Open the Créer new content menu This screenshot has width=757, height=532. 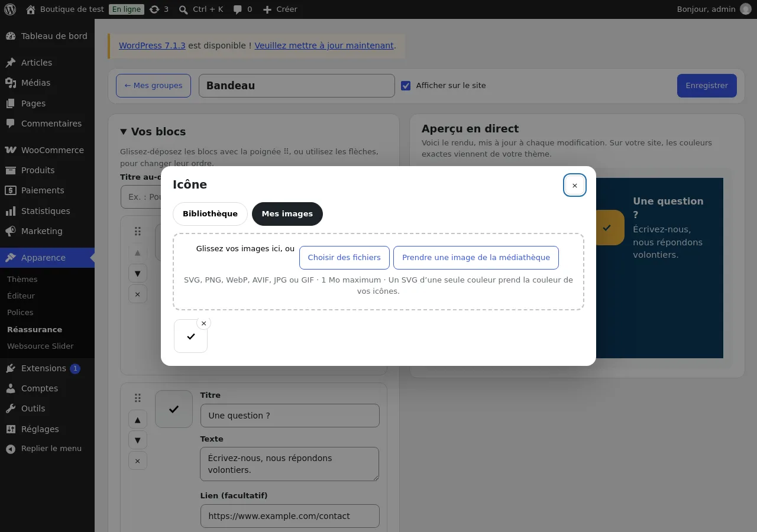pos(280,9)
